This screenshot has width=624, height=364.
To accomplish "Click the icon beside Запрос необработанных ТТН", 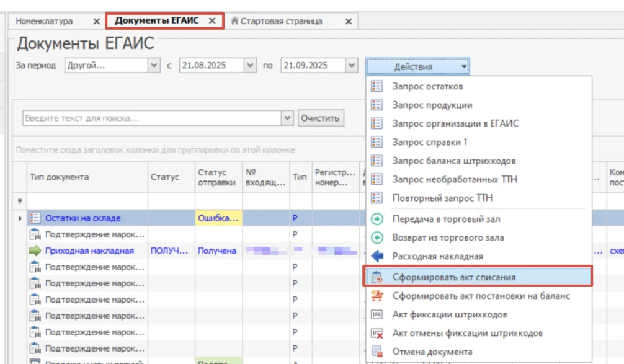I will [x=377, y=179].
